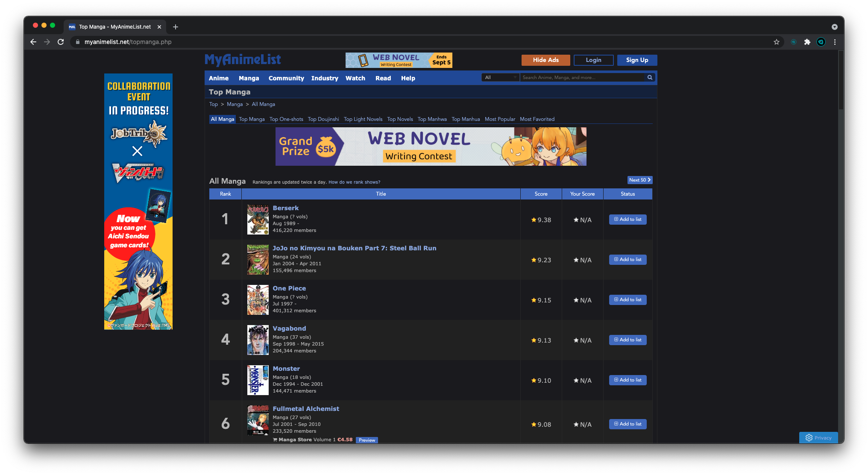Open the tab search down-arrow icon
The width and height of the screenshot is (868, 475).
pyautogui.click(x=834, y=27)
